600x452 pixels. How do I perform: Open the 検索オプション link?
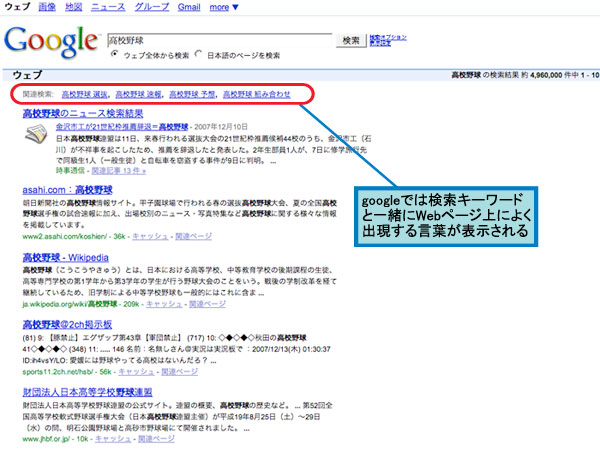pyautogui.click(x=388, y=37)
